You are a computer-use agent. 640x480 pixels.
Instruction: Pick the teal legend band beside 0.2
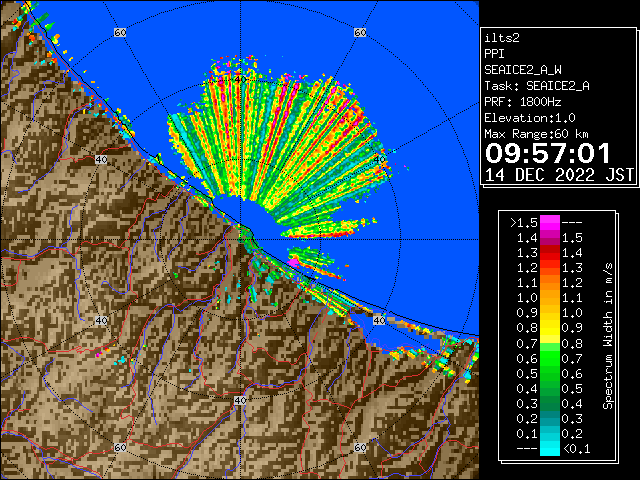[x=550, y=418]
